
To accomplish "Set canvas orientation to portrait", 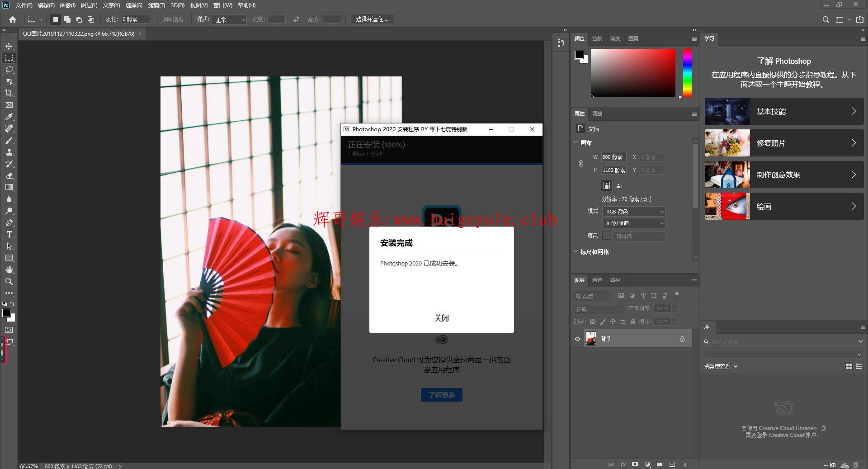I will point(607,185).
